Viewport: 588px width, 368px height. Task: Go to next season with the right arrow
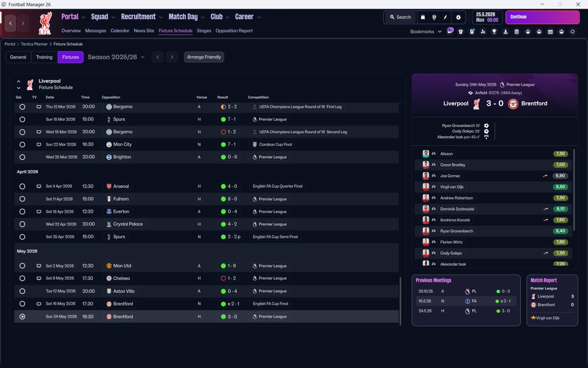pos(172,57)
